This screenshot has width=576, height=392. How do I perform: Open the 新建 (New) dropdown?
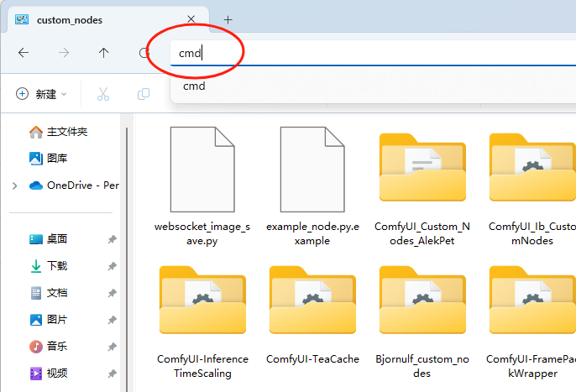click(x=41, y=94)
